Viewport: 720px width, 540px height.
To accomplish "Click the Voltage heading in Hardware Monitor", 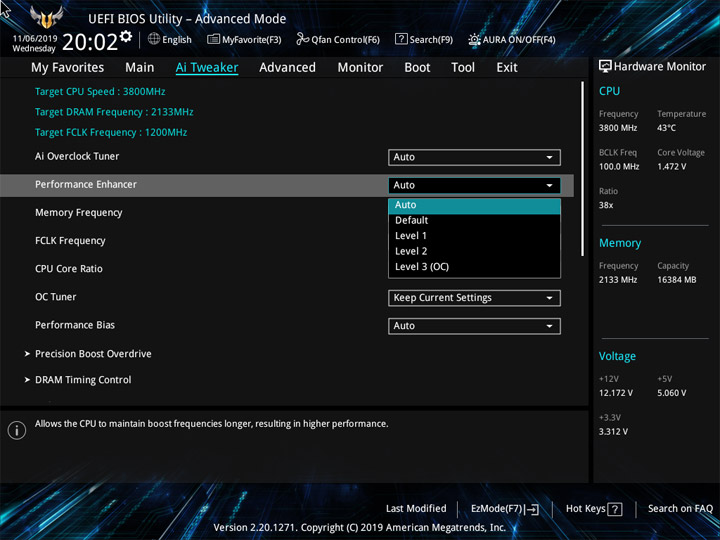I will pyautogui.click(x=617, y=356).
